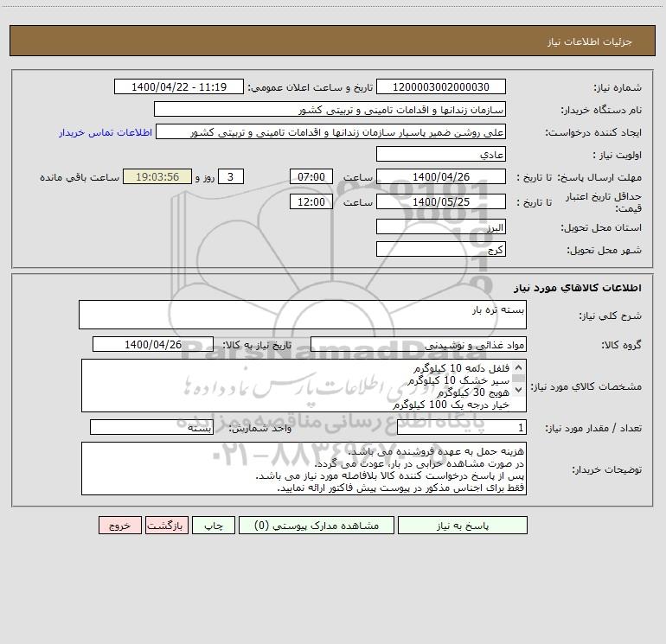This screenshot has width=666, height=644.
Task: Click label مهلت ارسال پاسخ
Action: point(599,177)
